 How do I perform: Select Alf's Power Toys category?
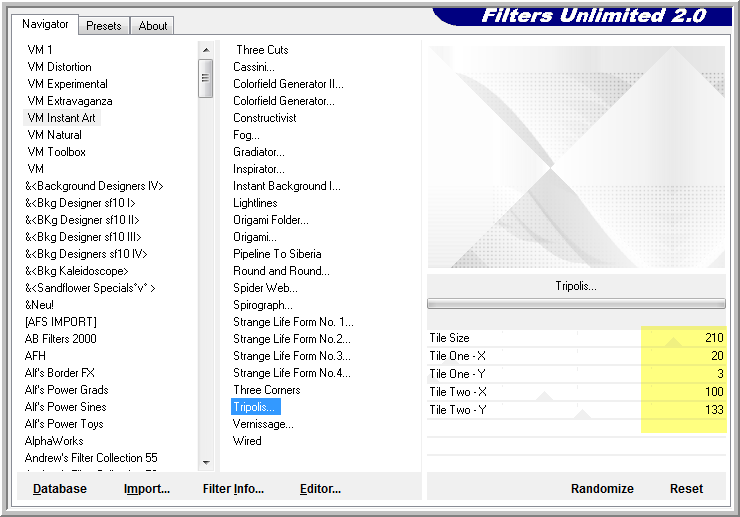[x=64, y=424]
